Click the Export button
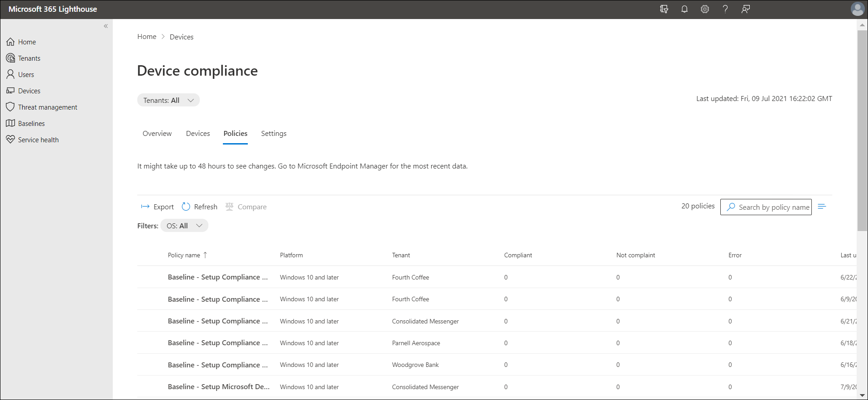The height and width of the screenshot is (400, 868). point(157,207)
